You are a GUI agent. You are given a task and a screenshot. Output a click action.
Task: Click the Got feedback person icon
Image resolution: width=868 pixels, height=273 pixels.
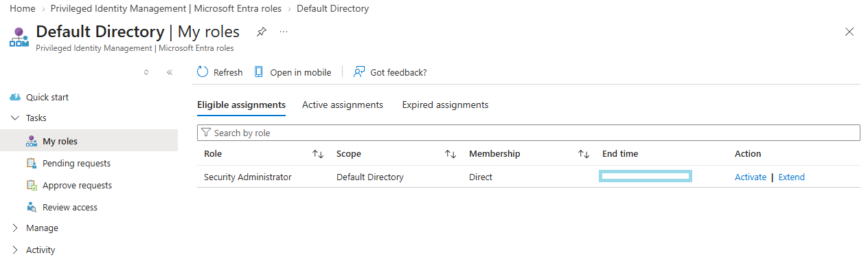pyautogui.click(x=359, y=72)
